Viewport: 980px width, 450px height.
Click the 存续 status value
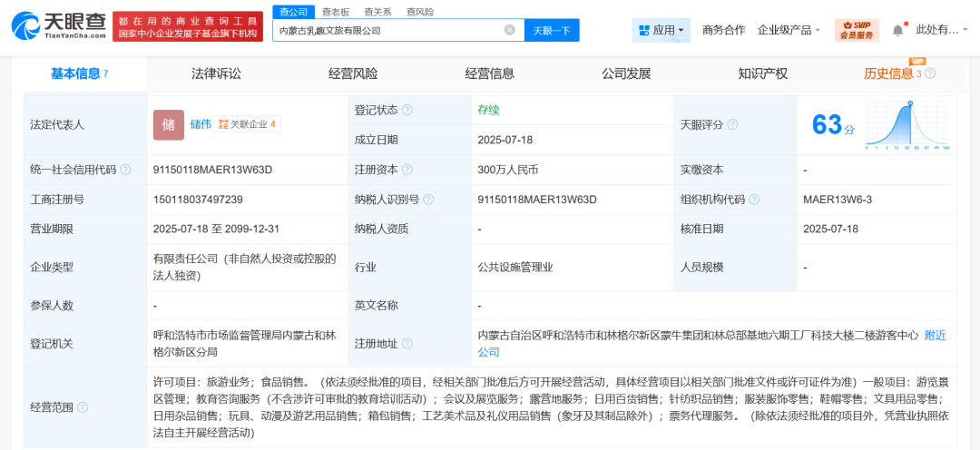[x=489, y=110]
